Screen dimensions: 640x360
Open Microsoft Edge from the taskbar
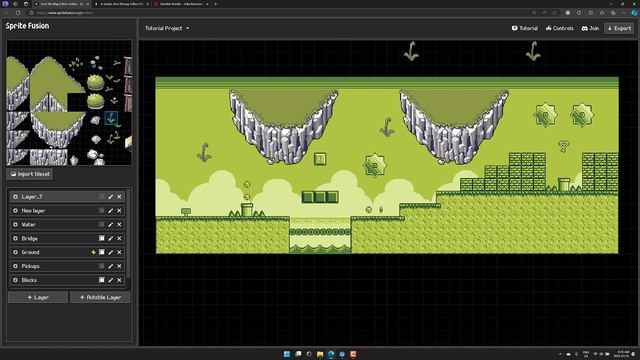click(331, 354)
